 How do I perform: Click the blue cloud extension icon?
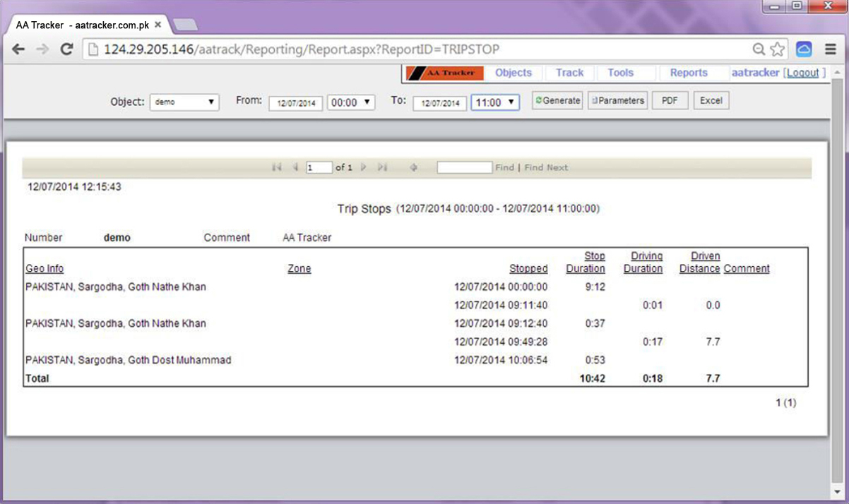[x=804, y=49]
